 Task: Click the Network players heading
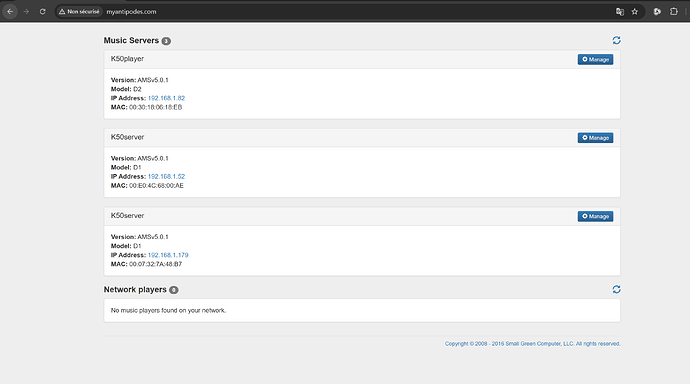135,289
